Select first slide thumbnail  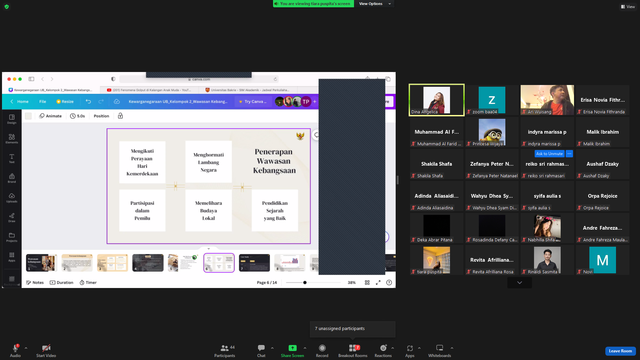tap(41, 263)
